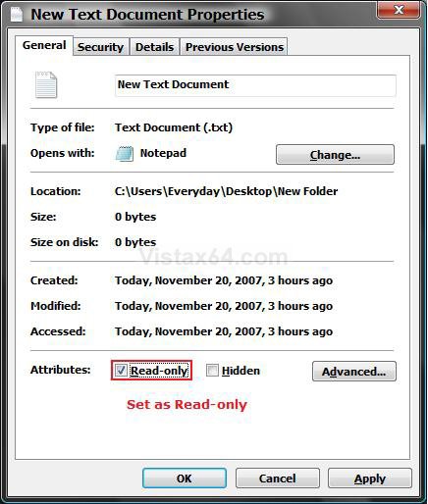
Task: Click the Created date value
Action: point(224,280)
